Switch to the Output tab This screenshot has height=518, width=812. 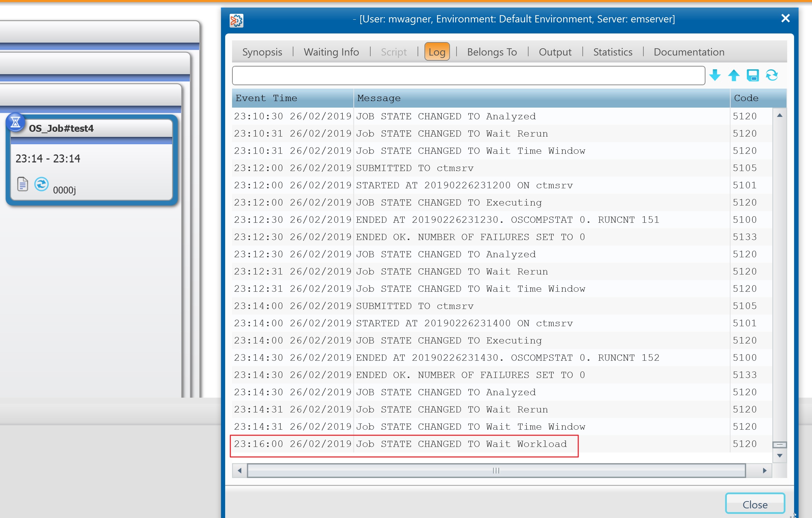coord(555,52)
